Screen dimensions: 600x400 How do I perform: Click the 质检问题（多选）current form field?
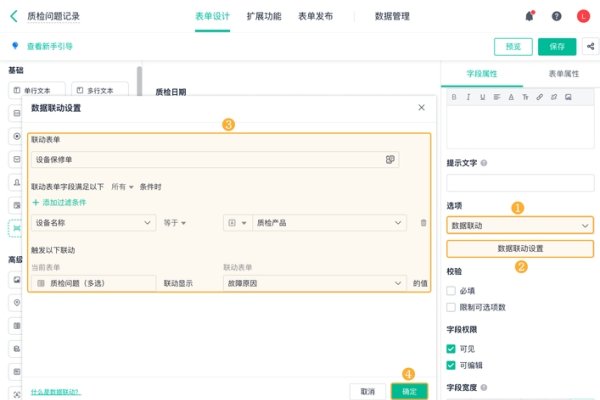click(93, 283)
